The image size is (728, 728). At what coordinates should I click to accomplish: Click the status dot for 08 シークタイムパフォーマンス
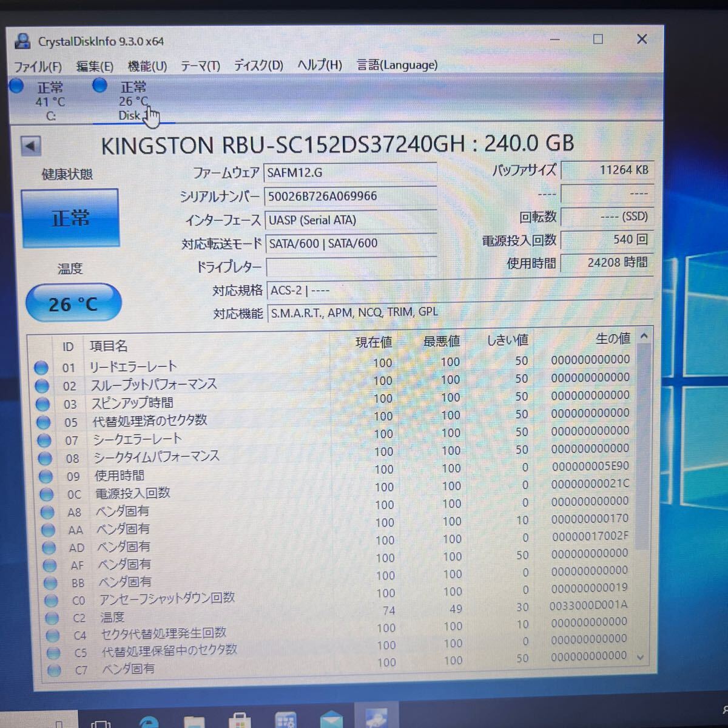(45, 459)
